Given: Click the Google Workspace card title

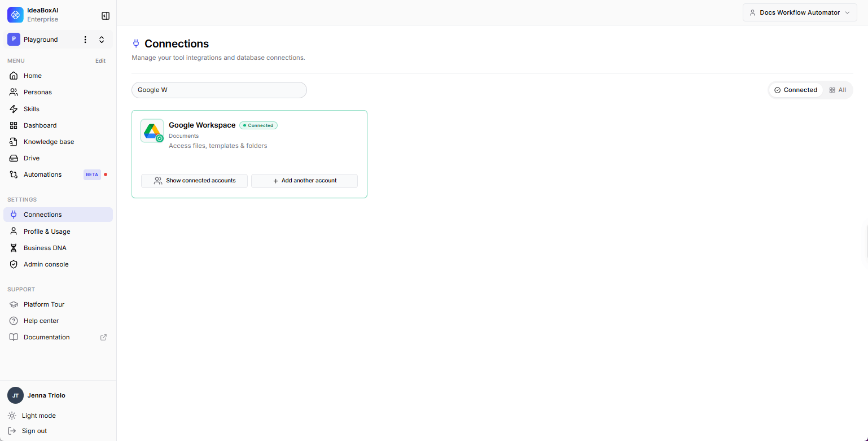Looking at the screenshot, I should tap(202, 125).
